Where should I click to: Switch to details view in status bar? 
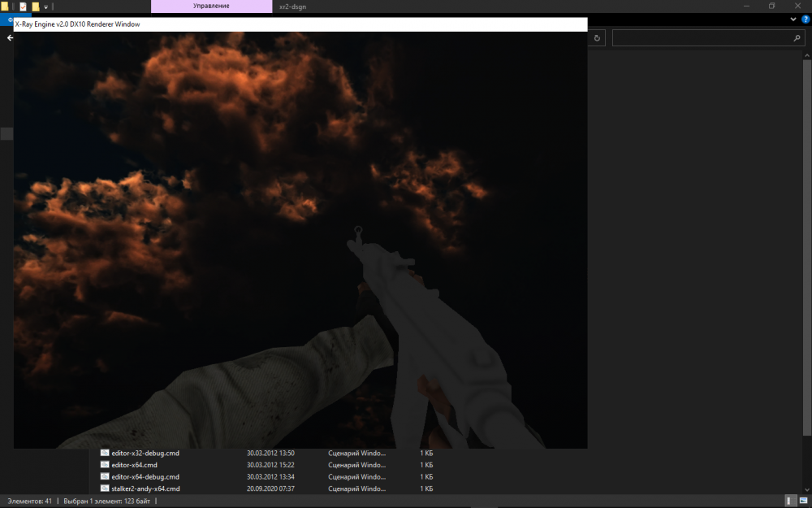[791, 501]
